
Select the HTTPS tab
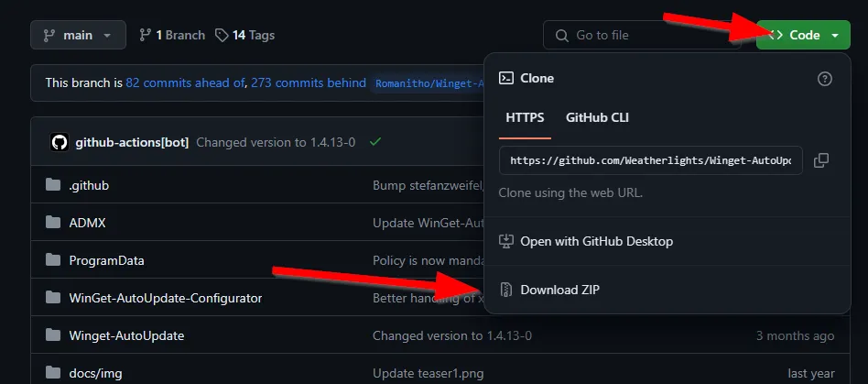click(x=525, y=117)
